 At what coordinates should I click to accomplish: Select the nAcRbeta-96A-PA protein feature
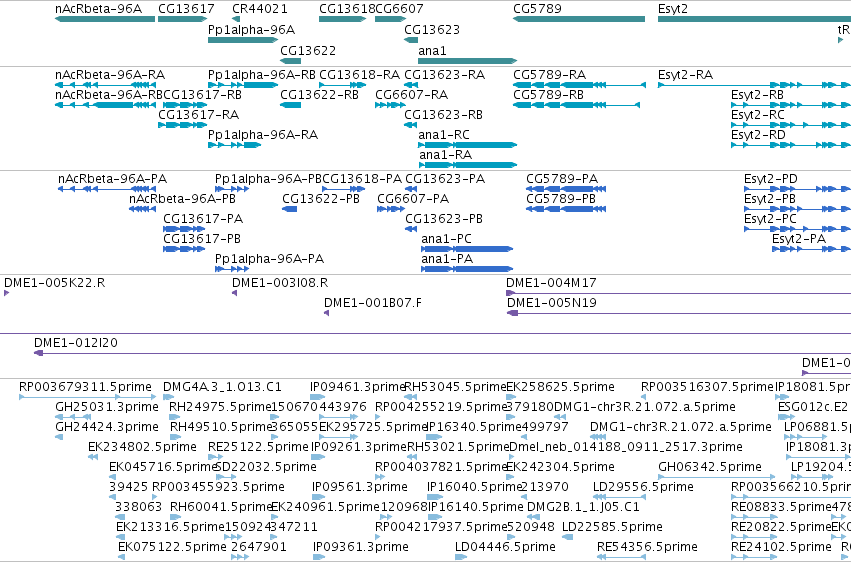pyautogui.click(x=107, y=189)
